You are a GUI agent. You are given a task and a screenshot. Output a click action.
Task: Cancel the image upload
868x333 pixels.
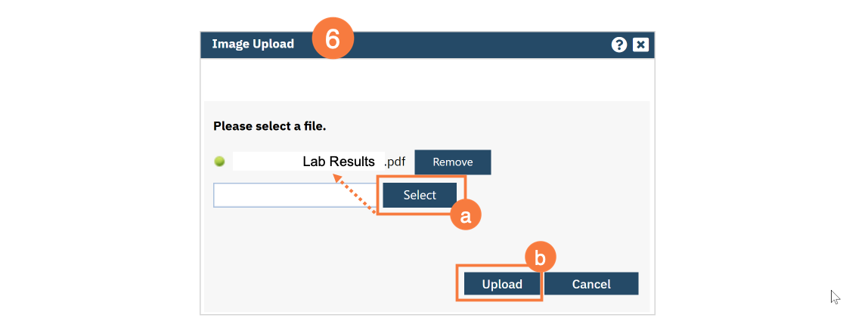[x=591, y=284]
